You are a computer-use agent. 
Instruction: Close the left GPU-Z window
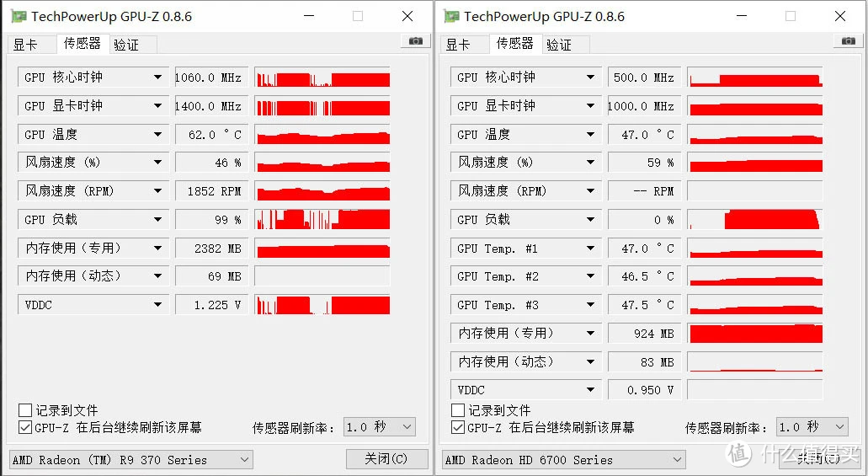[407, 16]
